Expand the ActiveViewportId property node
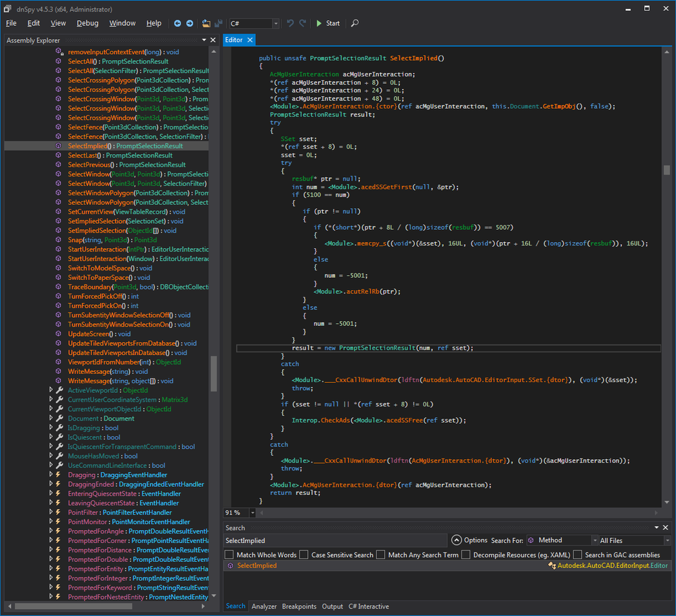The height and width of the screenshot is (616, 676). (x=51, y=390)
